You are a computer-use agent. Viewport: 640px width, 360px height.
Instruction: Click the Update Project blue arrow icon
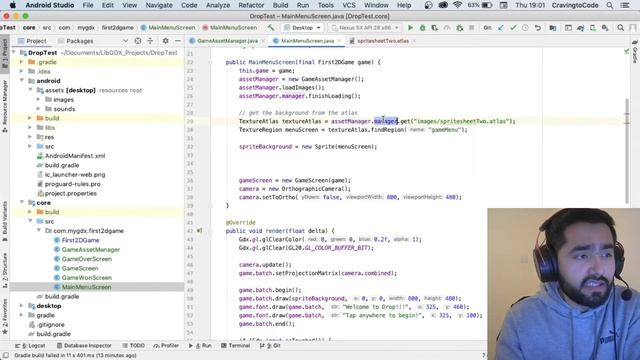click(500, 28)
